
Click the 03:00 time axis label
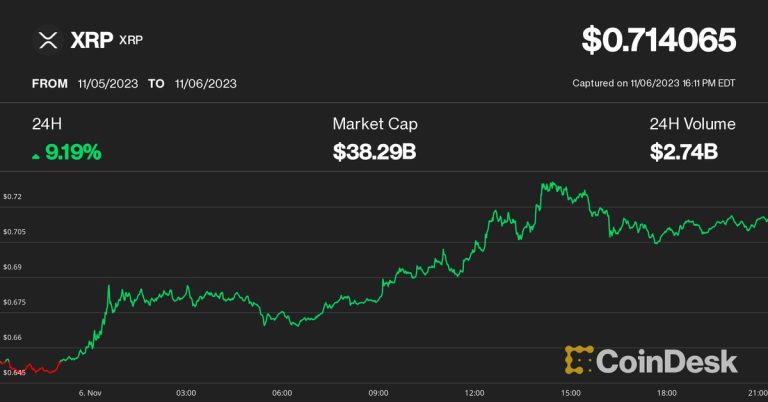pyautogui.click(x=186, y=392)
